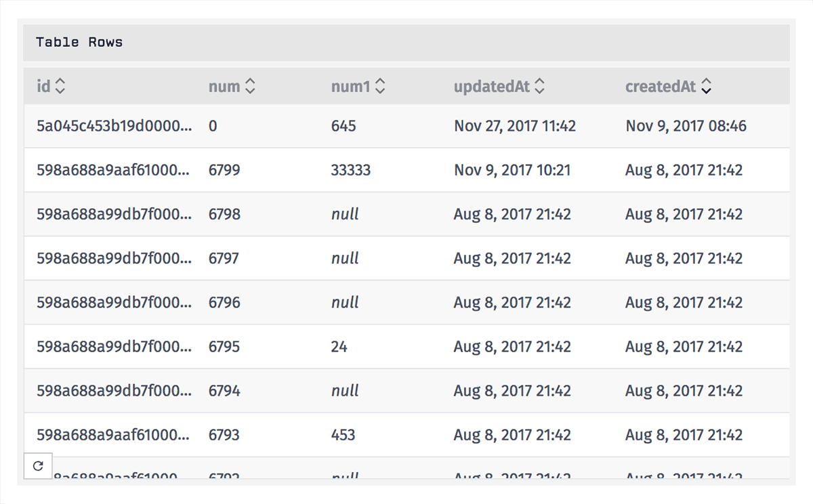Select the null cell in row 6798

[x=345, y=214]
